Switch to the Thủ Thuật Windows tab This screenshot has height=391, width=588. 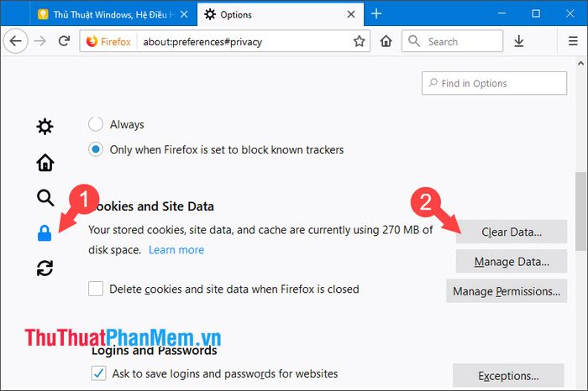(x=113, y=14)
